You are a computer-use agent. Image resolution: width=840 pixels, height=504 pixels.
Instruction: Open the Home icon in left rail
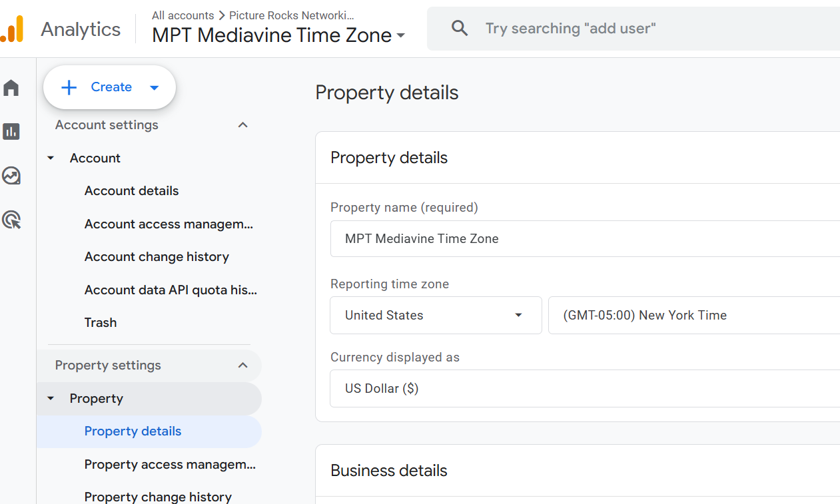click(11, 88)
